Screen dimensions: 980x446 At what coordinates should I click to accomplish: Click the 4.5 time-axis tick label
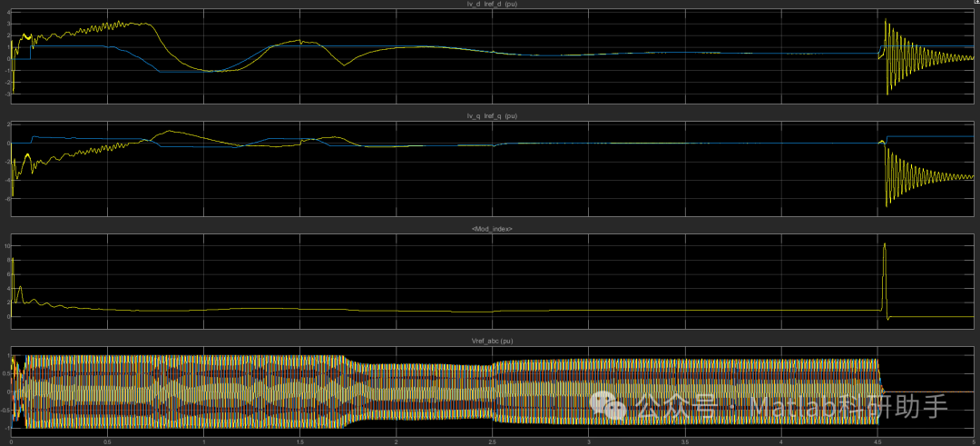tap(877, 441)
